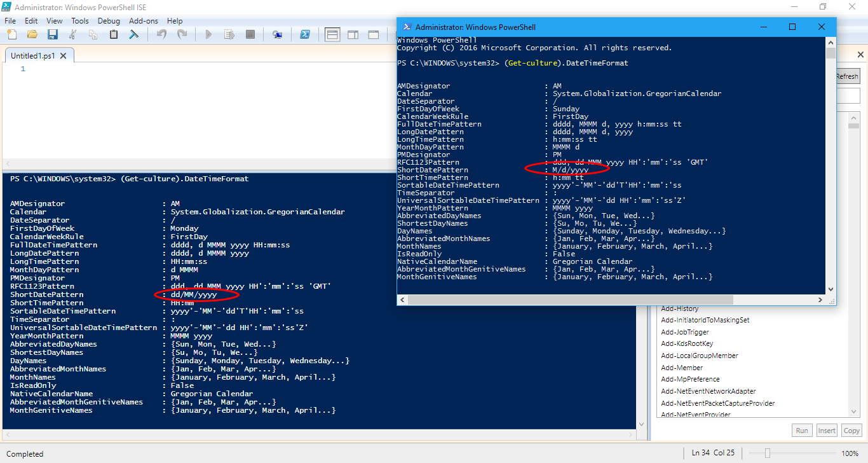Click FirstDayOfWeek value Sunday in PowerShell window
Image resolution: width=868 pixels, height=463 pixels.
pyautogui.click(x=566, y=109)
